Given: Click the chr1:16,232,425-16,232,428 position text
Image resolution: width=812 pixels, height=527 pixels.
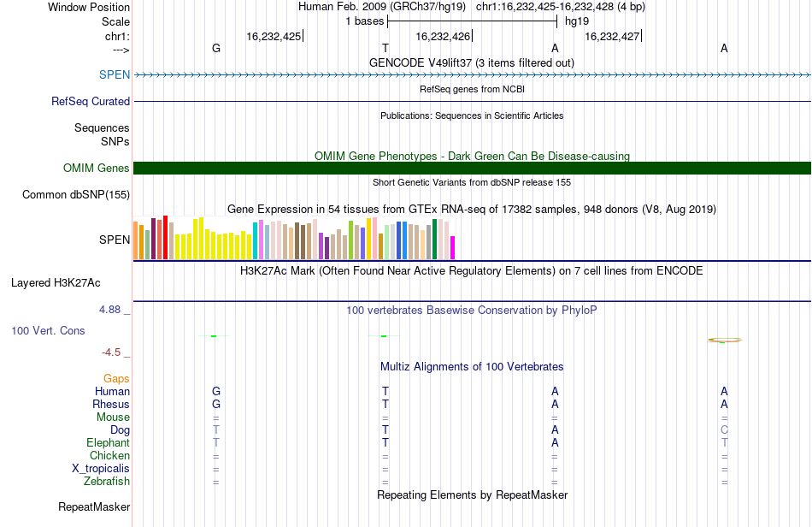Looking at the screenshot, I should coord(561,7).
